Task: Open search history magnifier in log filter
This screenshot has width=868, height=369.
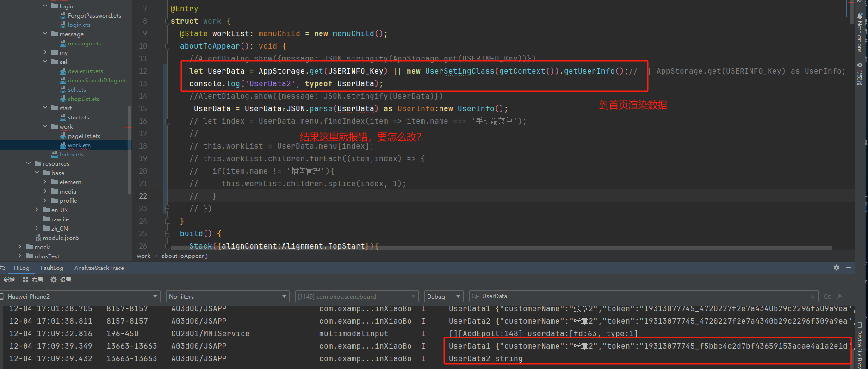Action: 476,296
